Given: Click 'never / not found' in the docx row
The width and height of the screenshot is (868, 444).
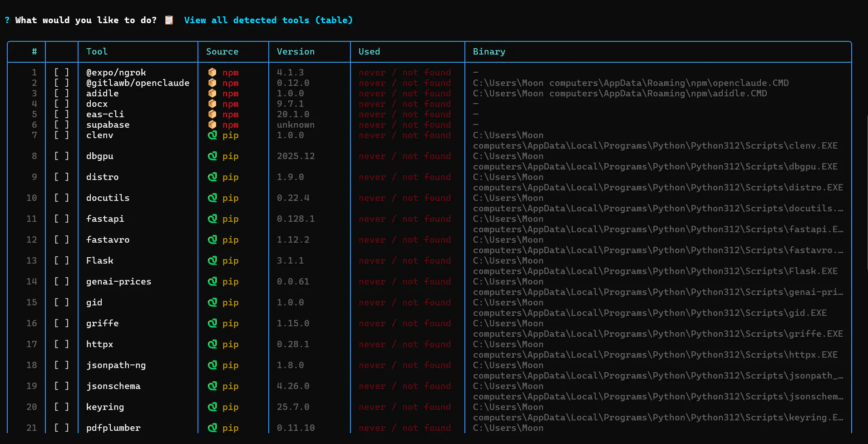Looking at the screenshot, I should (404, 104).
